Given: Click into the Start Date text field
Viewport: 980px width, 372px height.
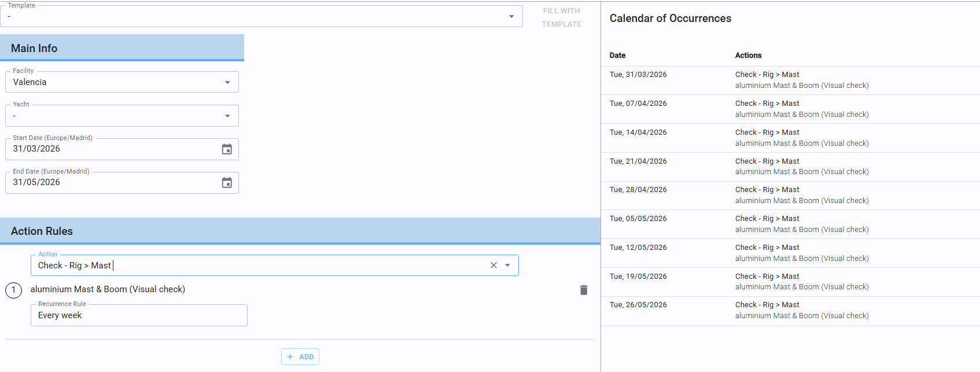Looking at the screenshot, I should click(110, 149).
